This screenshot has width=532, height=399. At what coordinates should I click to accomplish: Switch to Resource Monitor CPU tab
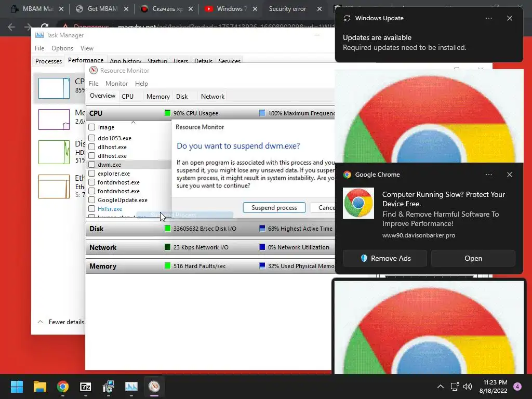click(128, 96)
